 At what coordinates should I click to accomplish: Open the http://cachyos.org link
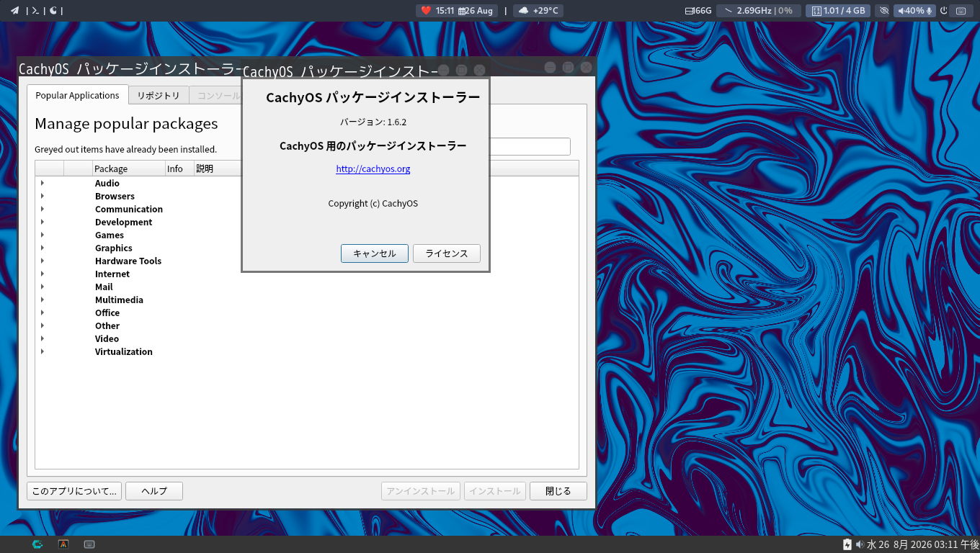[x=373, y=169]
